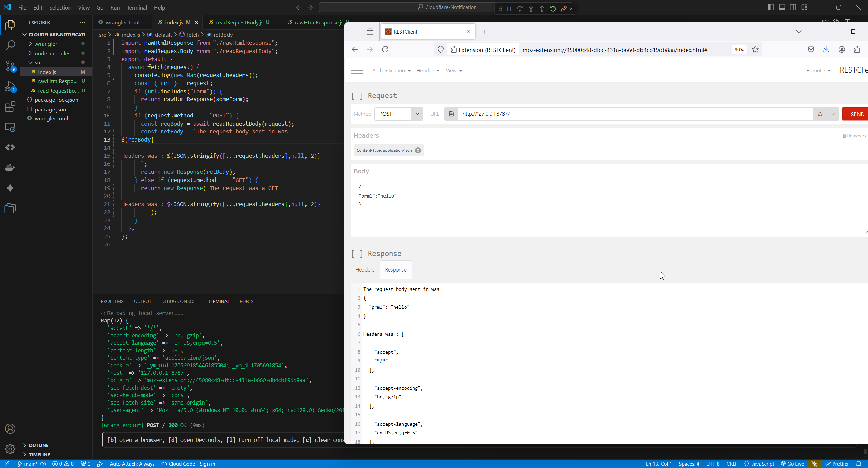Click the Docker icon in activity bar
Screen dimensions: 868x468
[10, 168]
